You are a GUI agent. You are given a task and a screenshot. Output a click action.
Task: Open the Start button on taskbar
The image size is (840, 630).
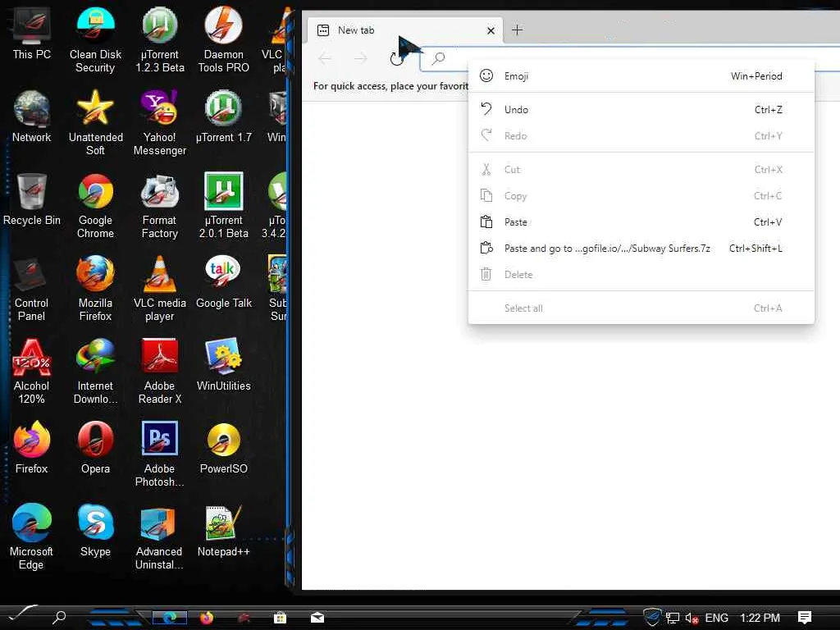coord(21,614)
